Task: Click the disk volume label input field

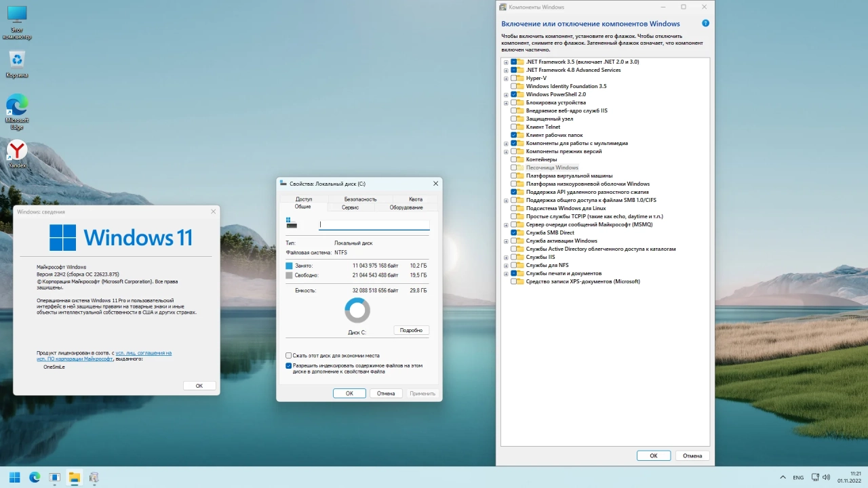Action: [x=374, y=224]
